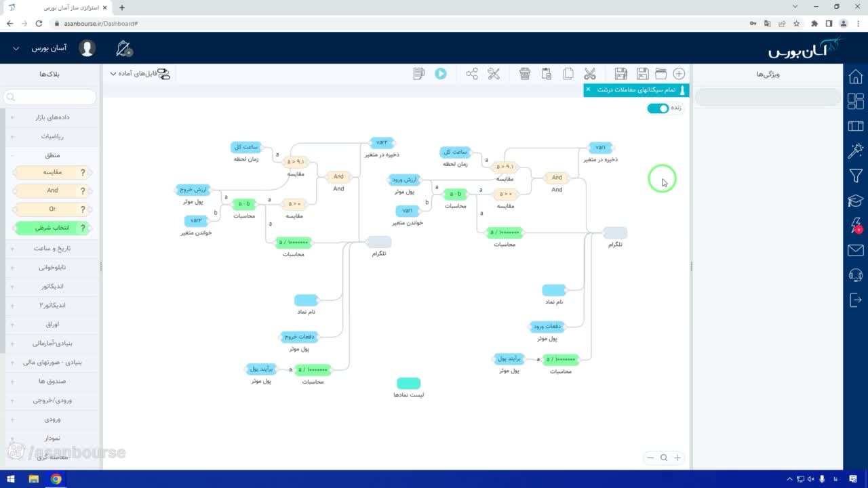Pick the مقایسه block from the palette
Image resolution: width=868 pixels, height=488 pixels.
click(52, 172)
